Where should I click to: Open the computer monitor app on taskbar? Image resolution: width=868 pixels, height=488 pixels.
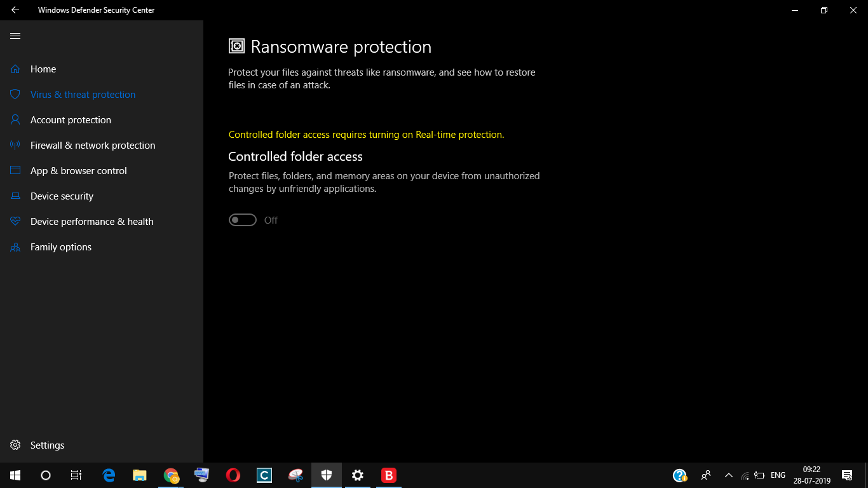[202, 475]
